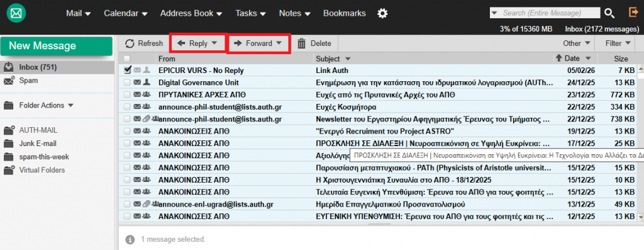
Task: Check the Χριστουγεννιάτικη Συναυλία message checkbox
Action: coord(127,179)
